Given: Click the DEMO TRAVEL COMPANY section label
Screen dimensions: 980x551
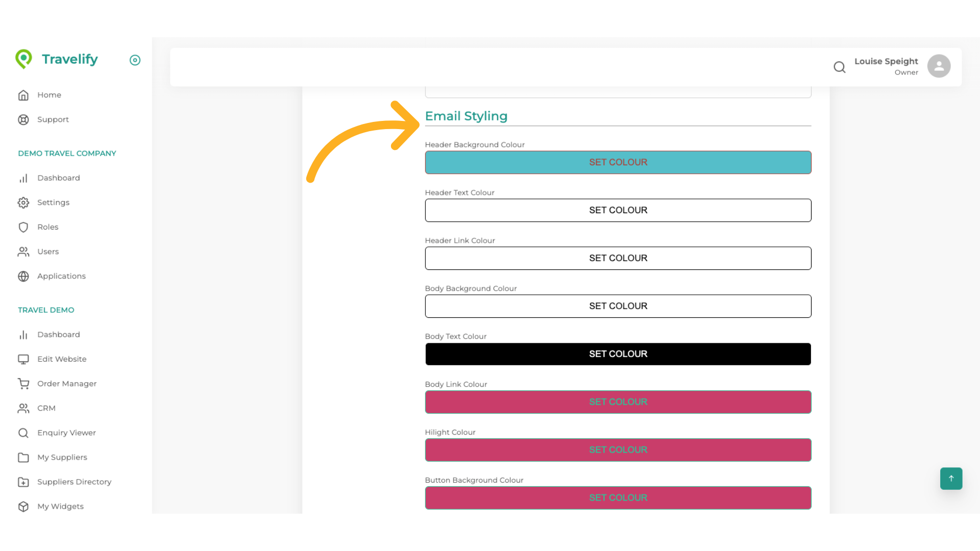Looking at the screenshot, I should pyautogui.click(x=67, y=154).
